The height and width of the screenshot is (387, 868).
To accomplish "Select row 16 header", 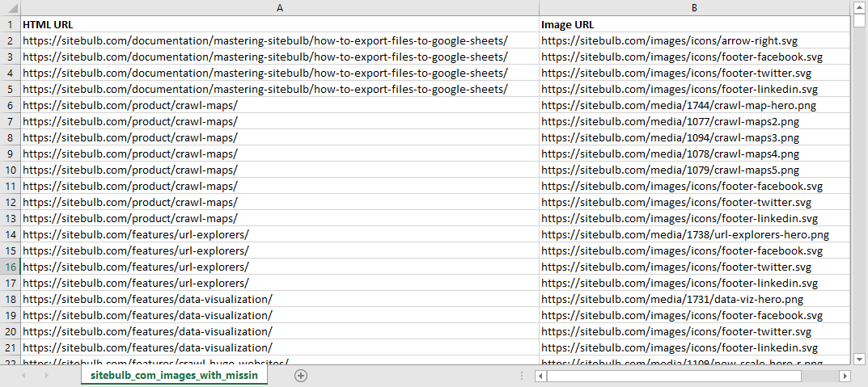I will pyautogui.click(x=11, y=267).
